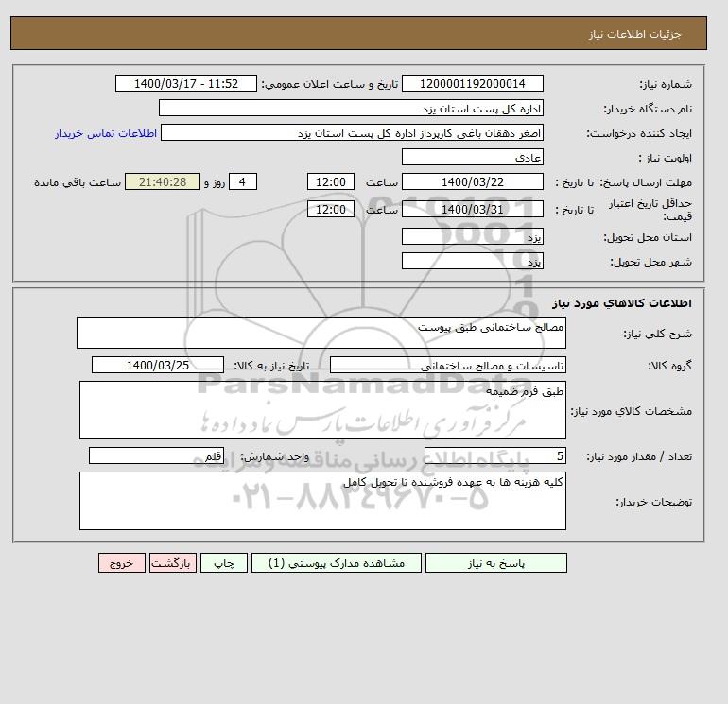Click the label شماره نیاز
The width and height of the screenshot is (728, 704).
point(666,84)
